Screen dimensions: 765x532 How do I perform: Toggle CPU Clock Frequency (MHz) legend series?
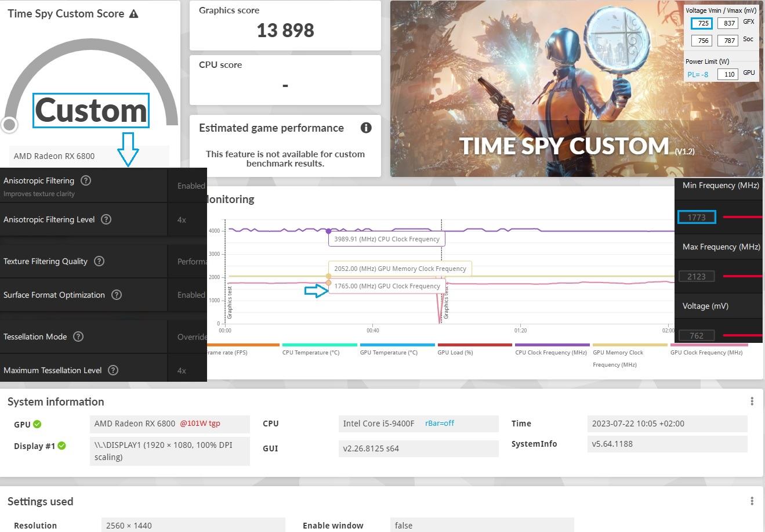[x=552, y=349]
